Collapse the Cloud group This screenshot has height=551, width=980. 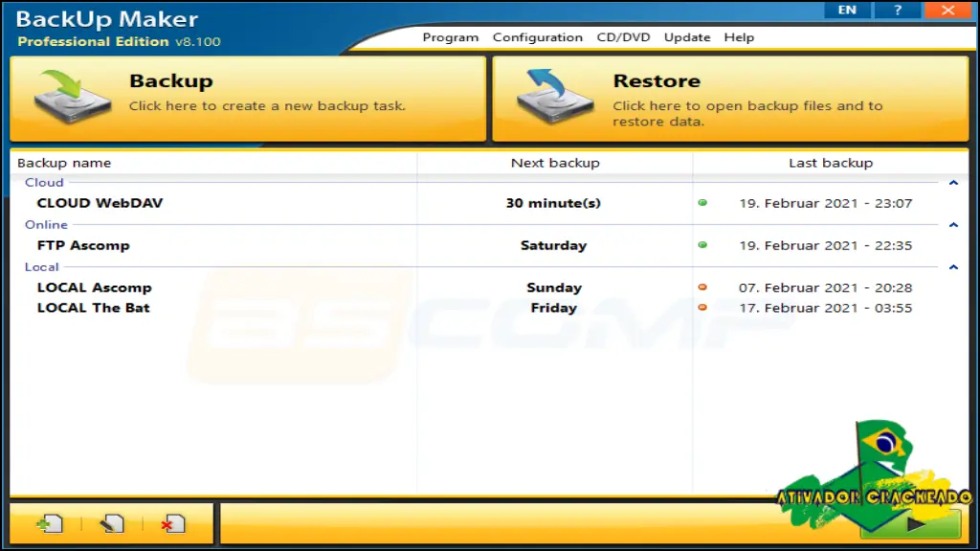click(x=953, y=183)
